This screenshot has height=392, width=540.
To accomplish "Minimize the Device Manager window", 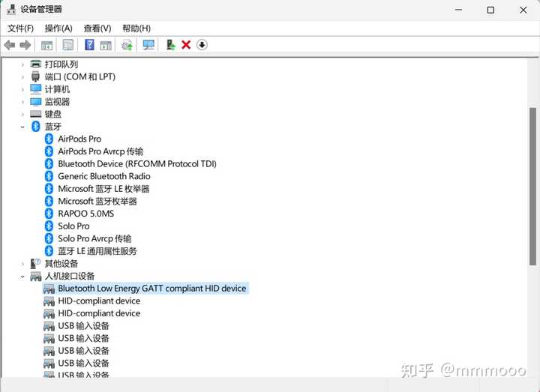I will pos(458,10).
